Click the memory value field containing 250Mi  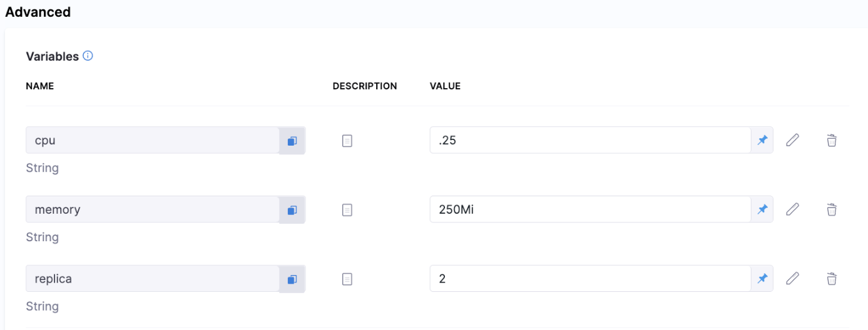(590, 209)
